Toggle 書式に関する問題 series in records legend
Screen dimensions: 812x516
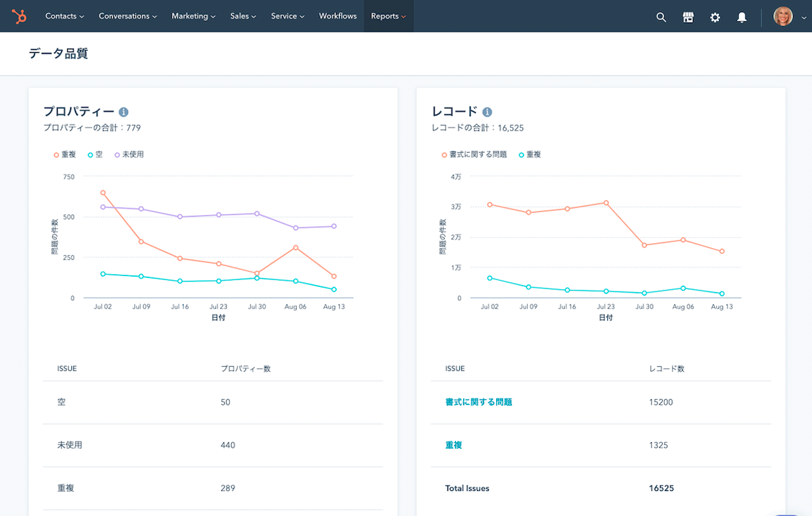[475, 154]
